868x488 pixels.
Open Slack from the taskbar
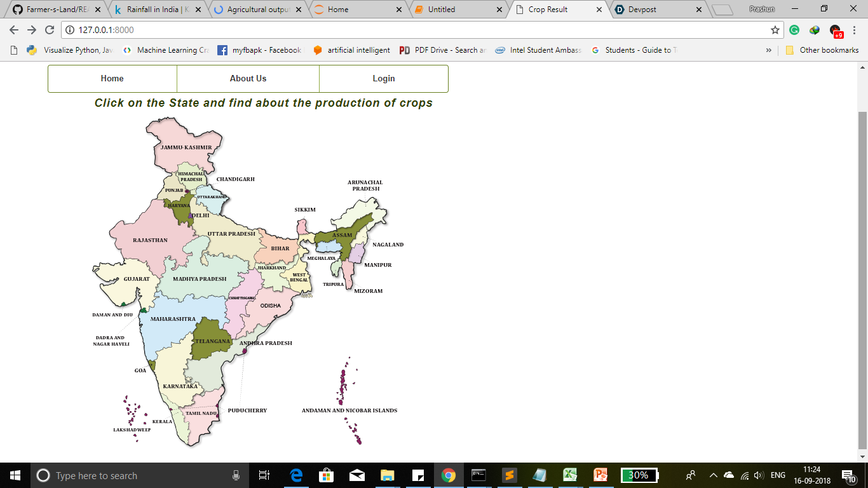pyautogui.click(x=509, y=475)
